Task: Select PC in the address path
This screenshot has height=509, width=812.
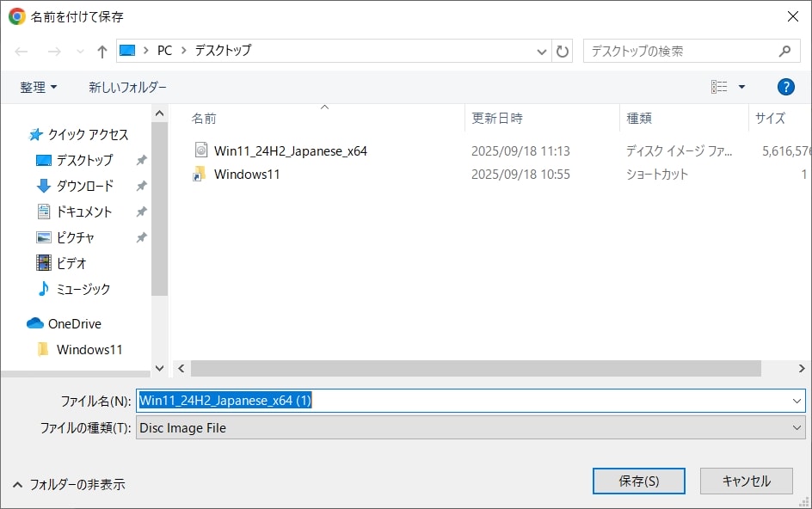Action: click(x=164, y=50)
